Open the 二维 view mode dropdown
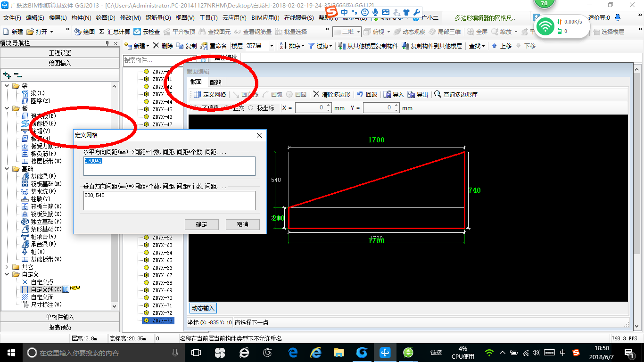 click(x=358, y=32)
